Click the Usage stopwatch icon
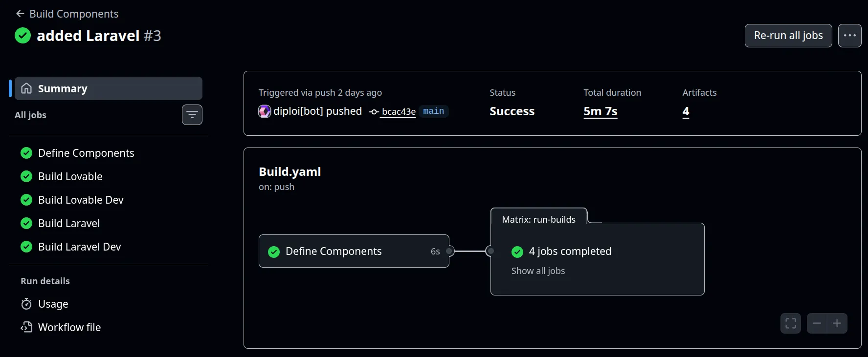868x357 pixels. tap(26, 304)
